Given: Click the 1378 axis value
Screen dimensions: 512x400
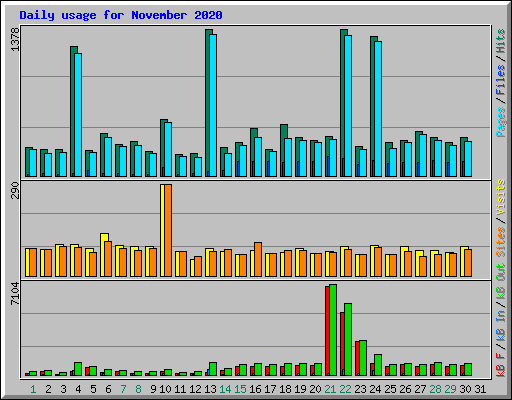Looking at the screenshot, I should coord(15,39).
